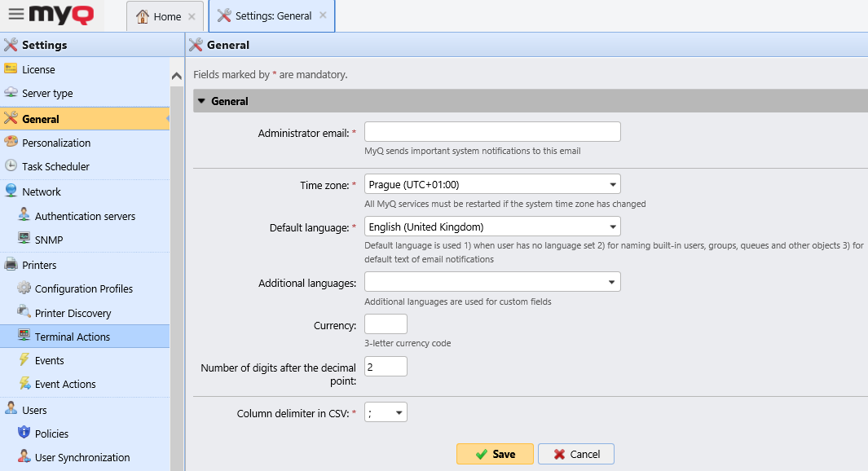The width and height of the screenshot is (868, 471).
Task: Click inside the Administrator email field
Action: (x=492, y=131)
